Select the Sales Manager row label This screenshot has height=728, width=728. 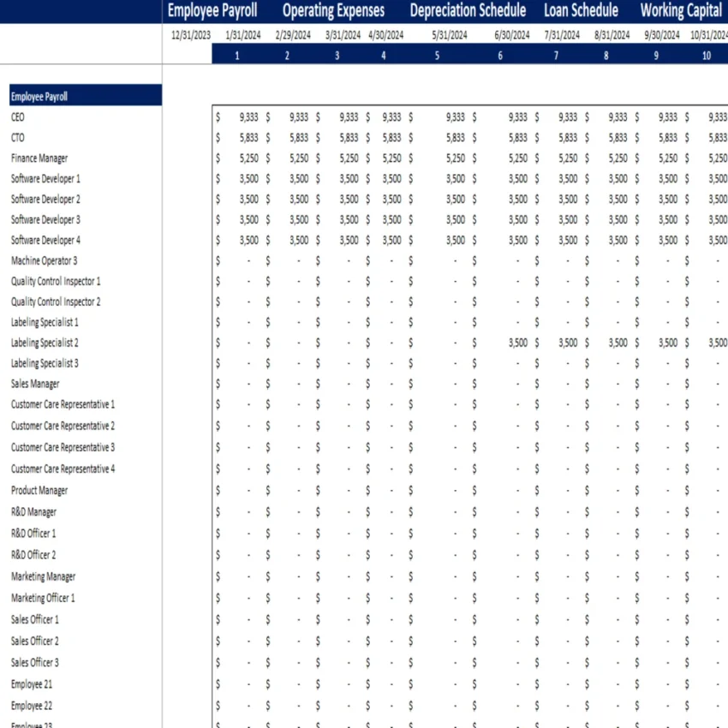34,384
